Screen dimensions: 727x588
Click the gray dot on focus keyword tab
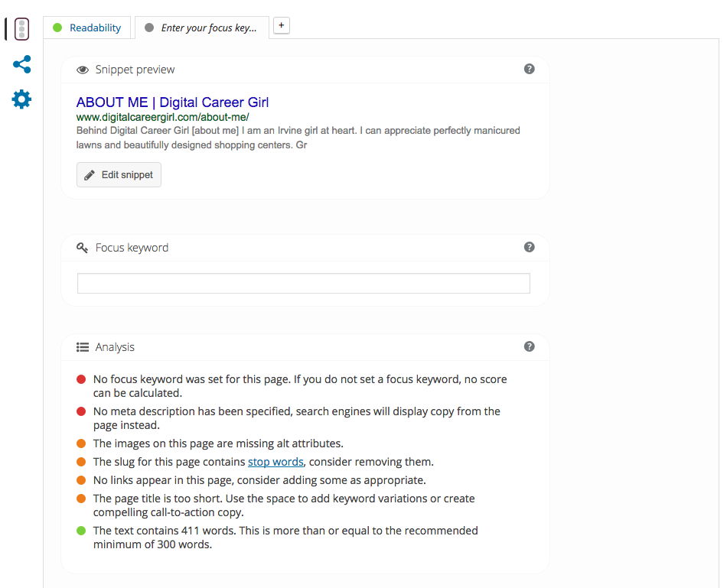coord(149,28)
